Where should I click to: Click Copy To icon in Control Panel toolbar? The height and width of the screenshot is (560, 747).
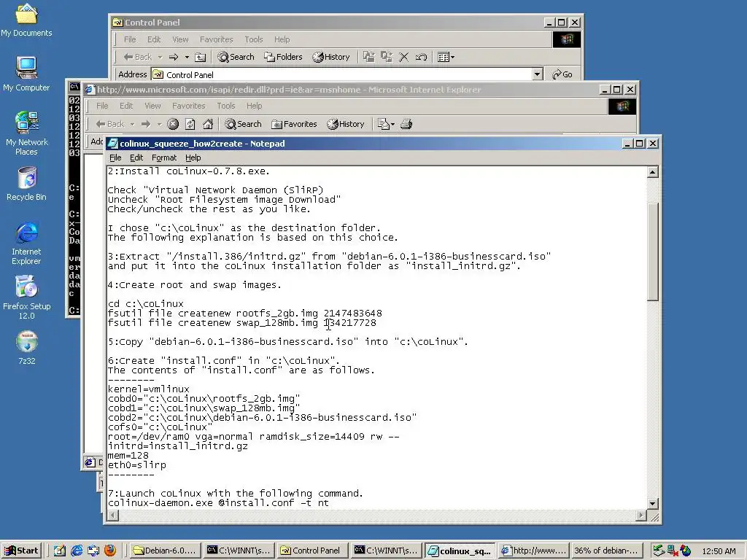[x=387, y=57]
